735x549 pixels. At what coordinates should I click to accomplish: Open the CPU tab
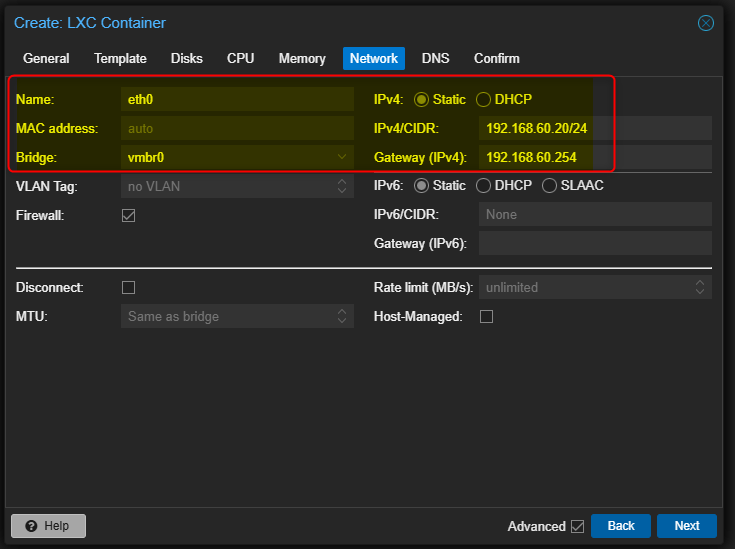tap(240, 59)
